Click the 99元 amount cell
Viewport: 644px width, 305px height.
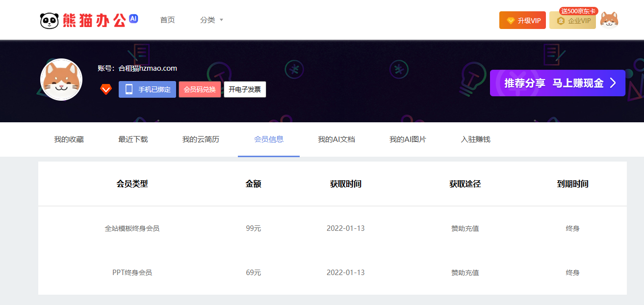pyautogui.click(x=254, y=228)
